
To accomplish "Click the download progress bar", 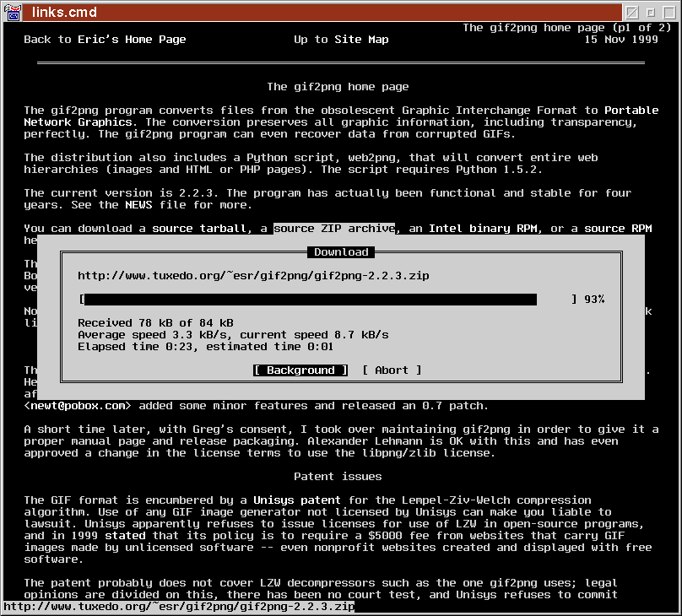I will [x=310, y=300].
